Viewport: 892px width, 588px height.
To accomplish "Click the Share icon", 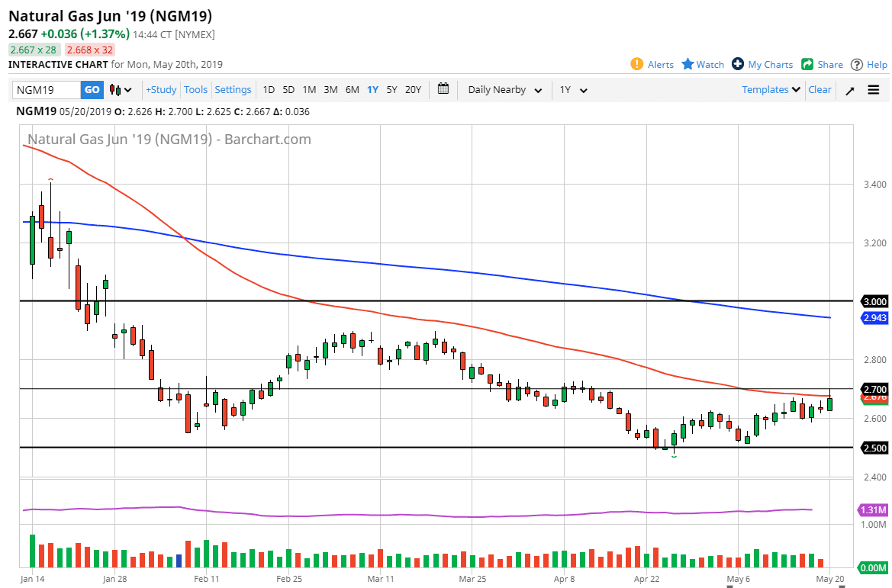I will (x=807, y=64).
